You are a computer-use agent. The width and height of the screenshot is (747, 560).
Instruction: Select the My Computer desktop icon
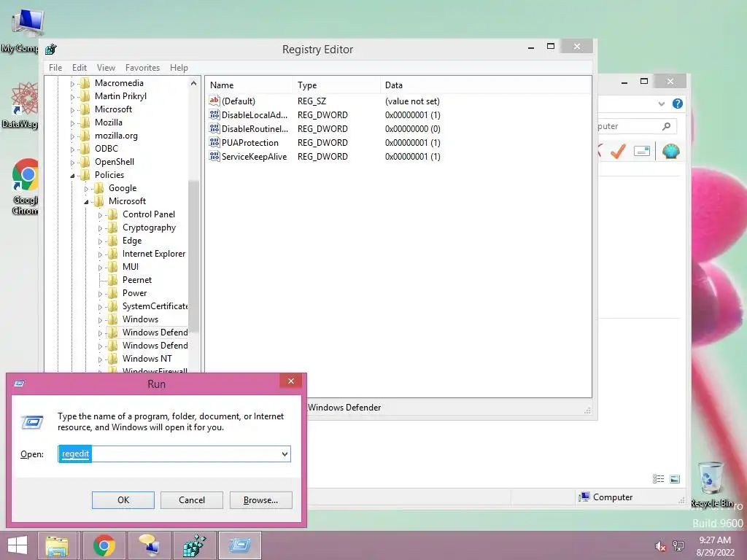pos(24,31)
